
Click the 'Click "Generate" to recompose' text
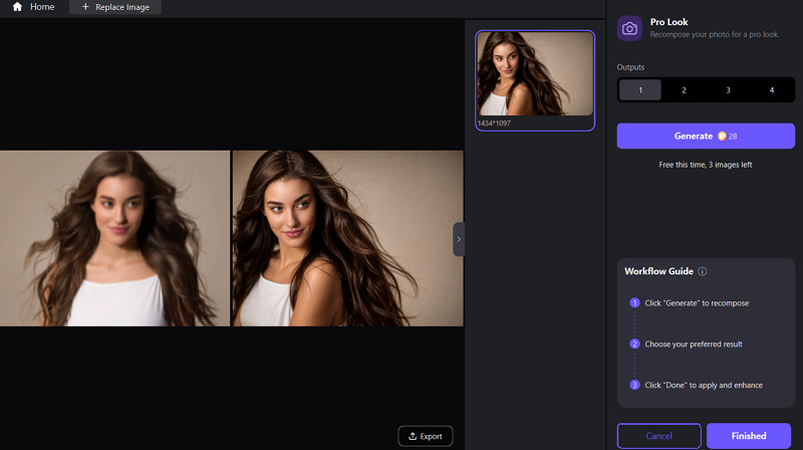[696, 303]
